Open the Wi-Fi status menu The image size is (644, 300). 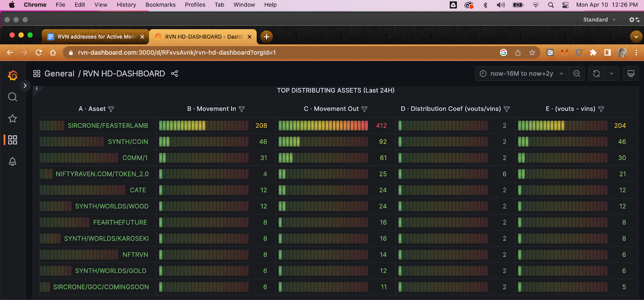[x=536, y=5]
